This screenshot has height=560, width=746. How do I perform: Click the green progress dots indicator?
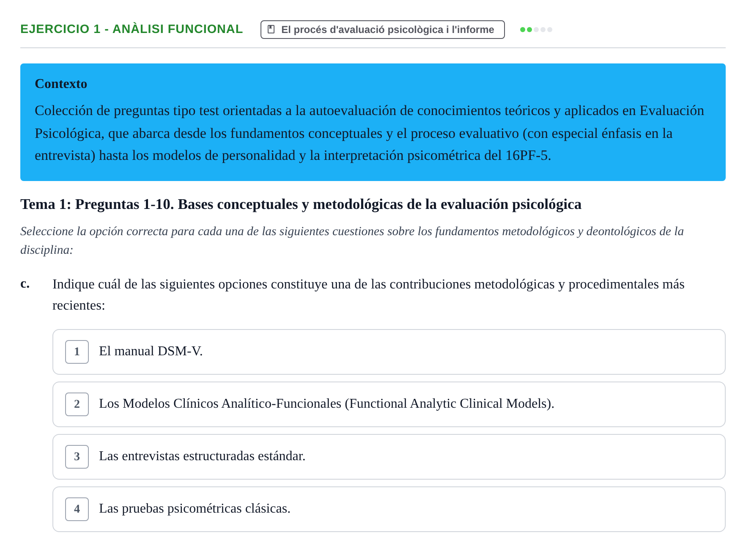point(536,30)
